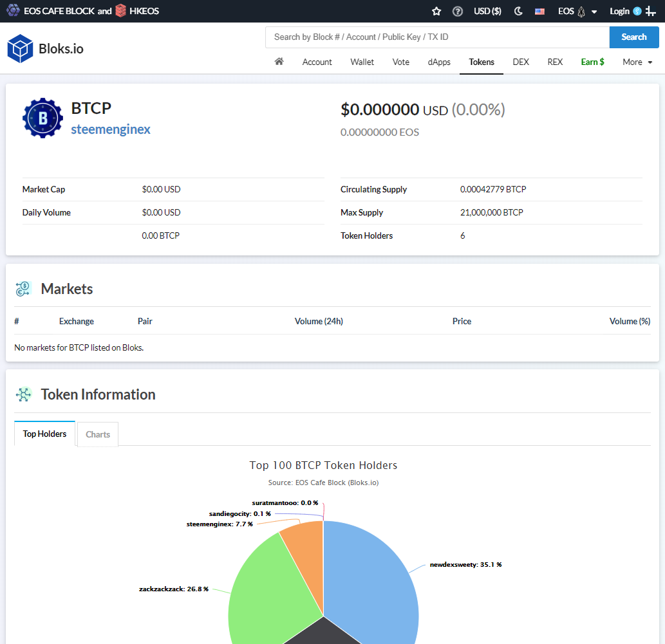Click the Exchange column header
The height and width of the screenshot is (644, 665).
click(x=77, y=322)
